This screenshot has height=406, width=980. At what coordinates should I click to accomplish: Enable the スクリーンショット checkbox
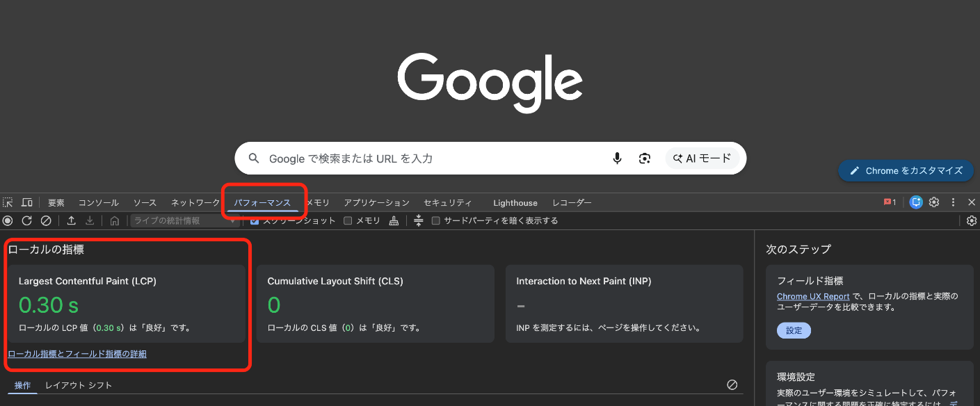click(254, 220)
